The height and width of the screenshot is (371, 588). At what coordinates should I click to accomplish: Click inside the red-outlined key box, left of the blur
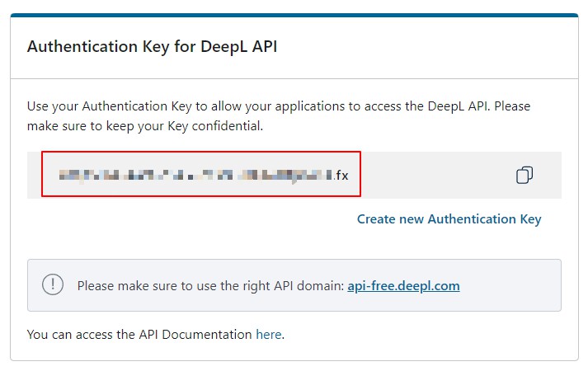tap(50, 175)
